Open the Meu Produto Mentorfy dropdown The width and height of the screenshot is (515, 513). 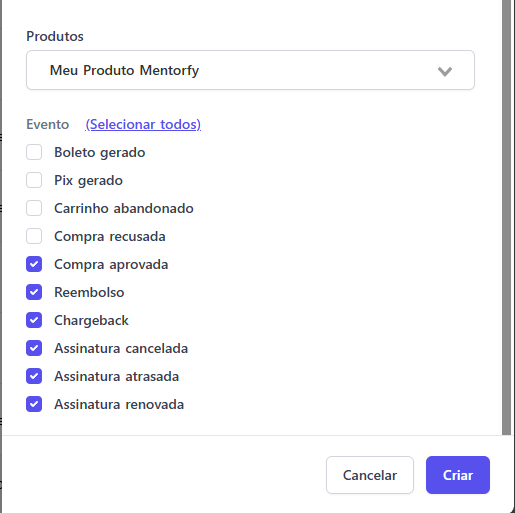point(250,70)
